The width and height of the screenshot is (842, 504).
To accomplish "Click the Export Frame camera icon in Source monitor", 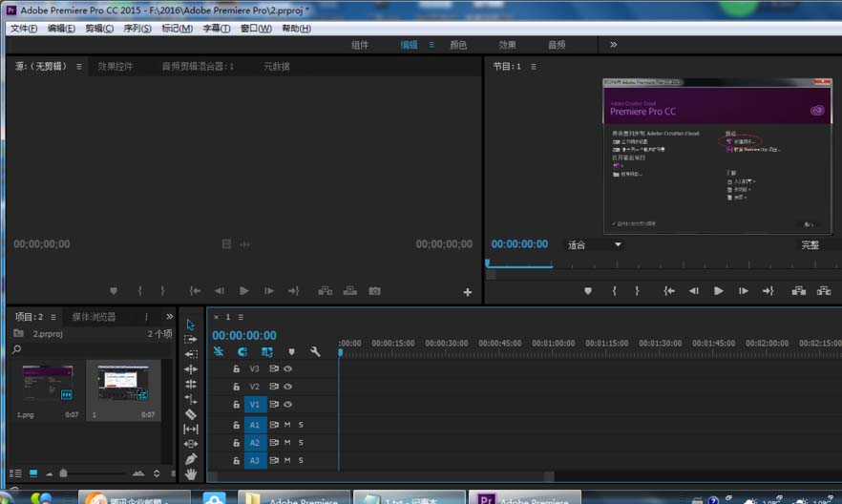I will 375,291.
